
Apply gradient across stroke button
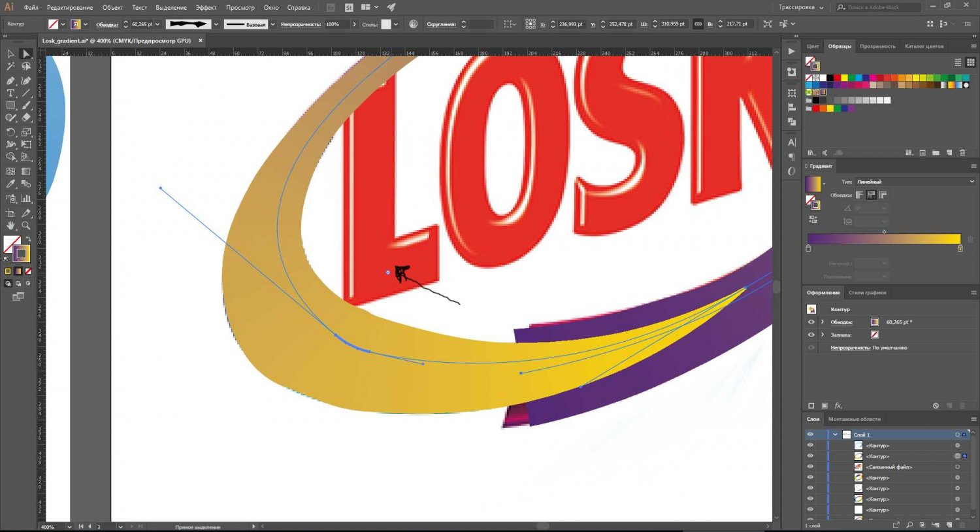pos(883,195)
